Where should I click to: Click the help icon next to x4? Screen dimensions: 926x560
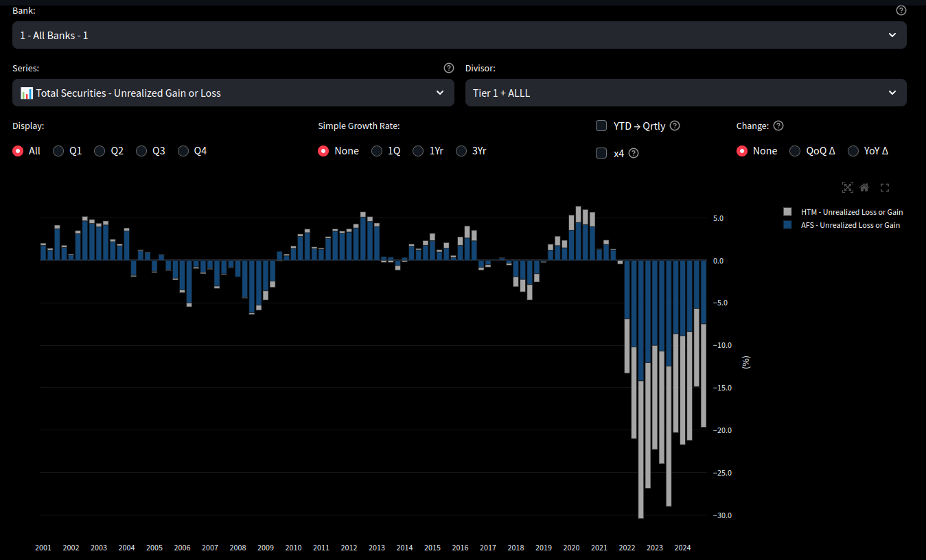pyautogui.click(x=634, y=153)
